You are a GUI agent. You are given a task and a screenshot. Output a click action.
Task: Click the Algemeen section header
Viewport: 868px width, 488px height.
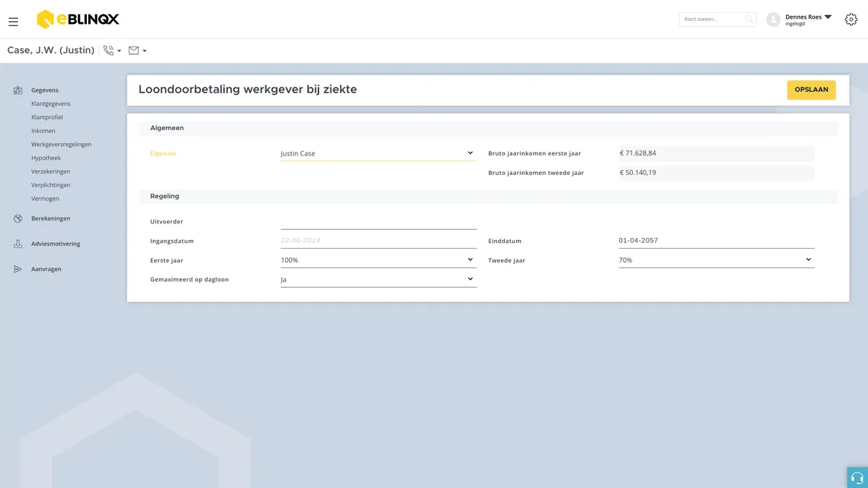[488, 128]
